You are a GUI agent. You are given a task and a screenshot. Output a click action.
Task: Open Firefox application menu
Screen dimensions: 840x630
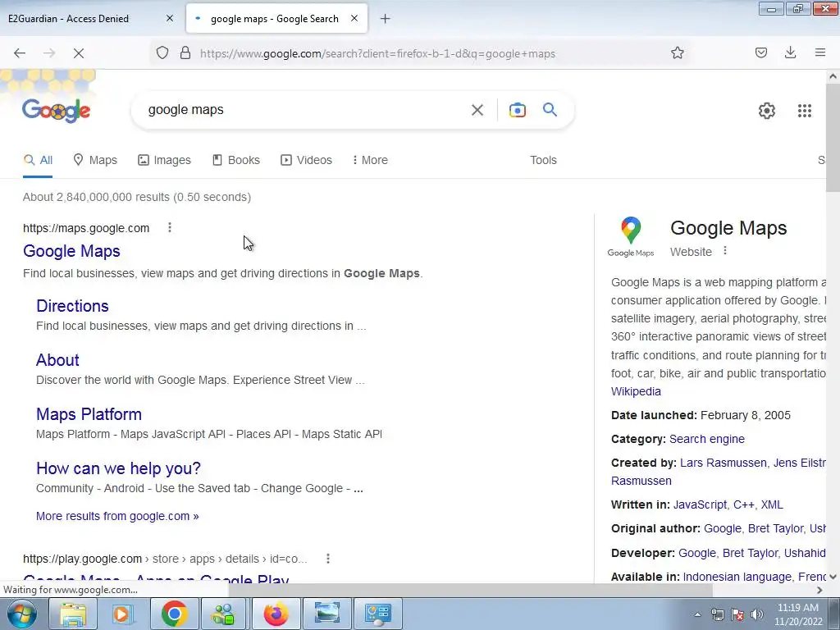tap(819, 52)
